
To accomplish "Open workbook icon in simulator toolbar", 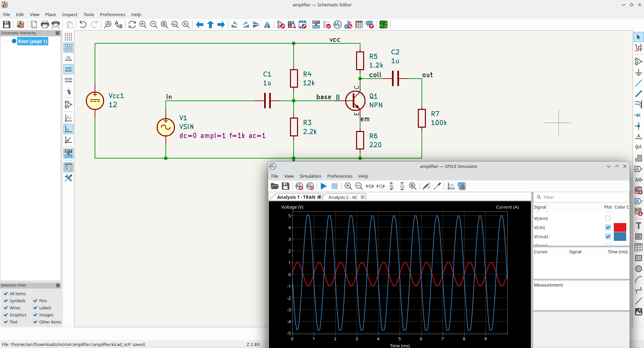I will [275, 186].
